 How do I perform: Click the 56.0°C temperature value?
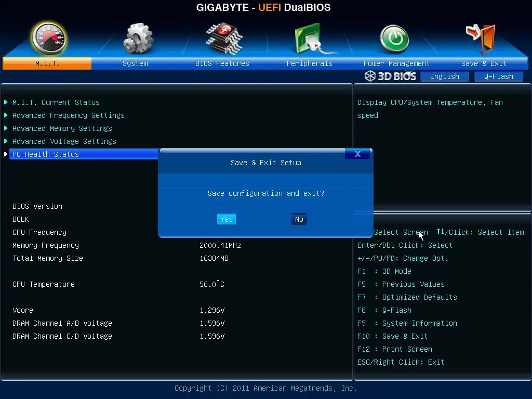tap(212, 284)
